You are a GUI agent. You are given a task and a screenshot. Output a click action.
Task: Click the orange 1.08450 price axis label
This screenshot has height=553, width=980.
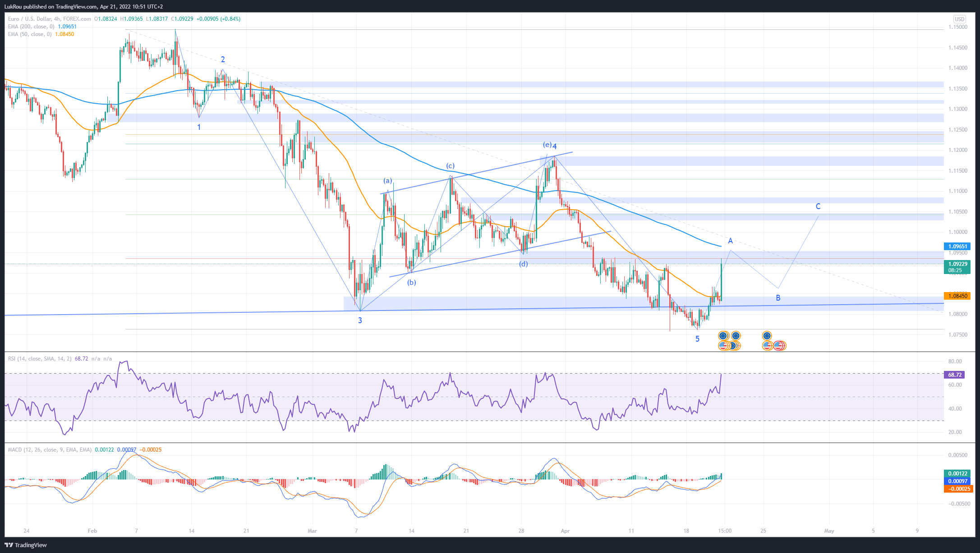(957, 296)
